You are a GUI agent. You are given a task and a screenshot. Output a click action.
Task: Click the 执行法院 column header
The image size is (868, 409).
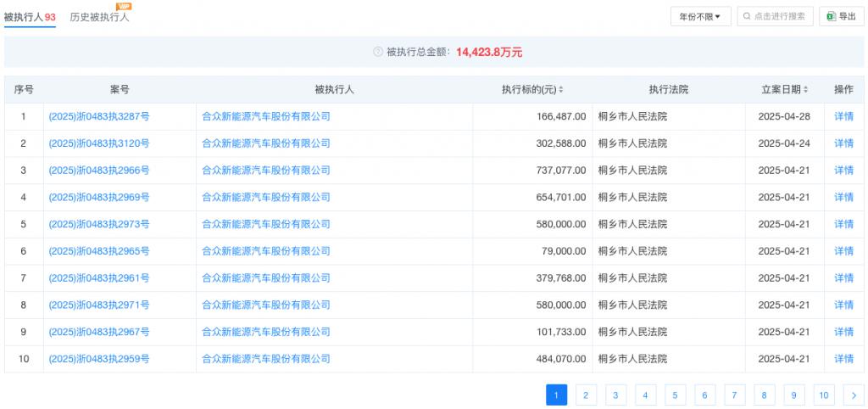[669, 90]
